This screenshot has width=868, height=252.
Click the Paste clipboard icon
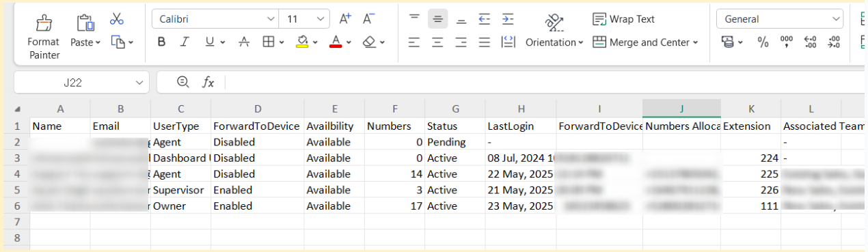pyautogui.click(x=85, y=23)
